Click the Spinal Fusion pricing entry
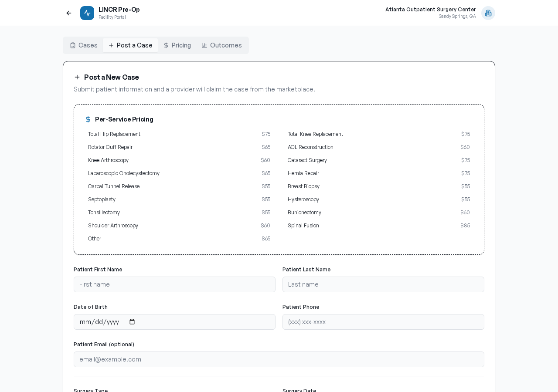The width and height of the screenshot is (558, 392). tap(378, 226)
